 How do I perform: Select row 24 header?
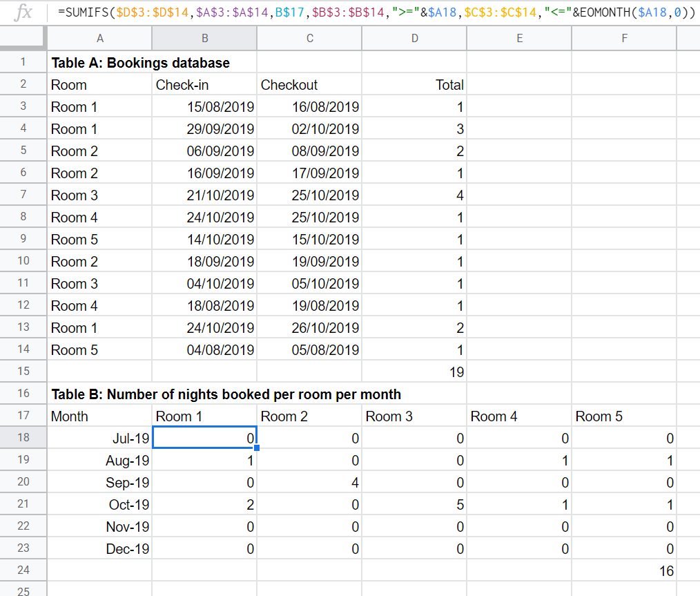pos(23,571)
